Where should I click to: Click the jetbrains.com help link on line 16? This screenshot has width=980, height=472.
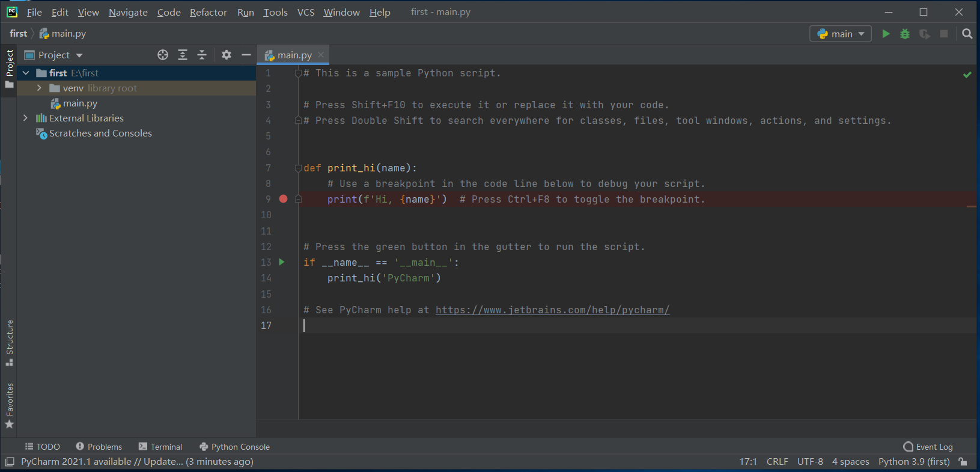pos(552,310)
